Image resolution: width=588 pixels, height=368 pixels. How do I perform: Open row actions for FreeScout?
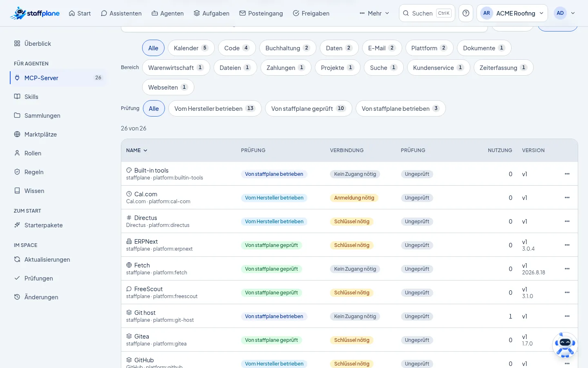[x=567, y=292]
